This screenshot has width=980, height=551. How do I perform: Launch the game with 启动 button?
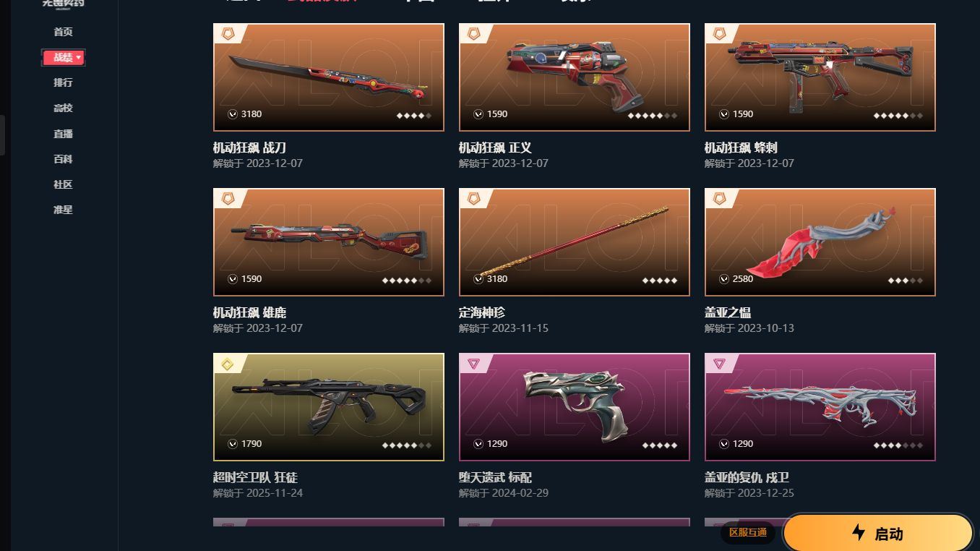click(878, 534)
